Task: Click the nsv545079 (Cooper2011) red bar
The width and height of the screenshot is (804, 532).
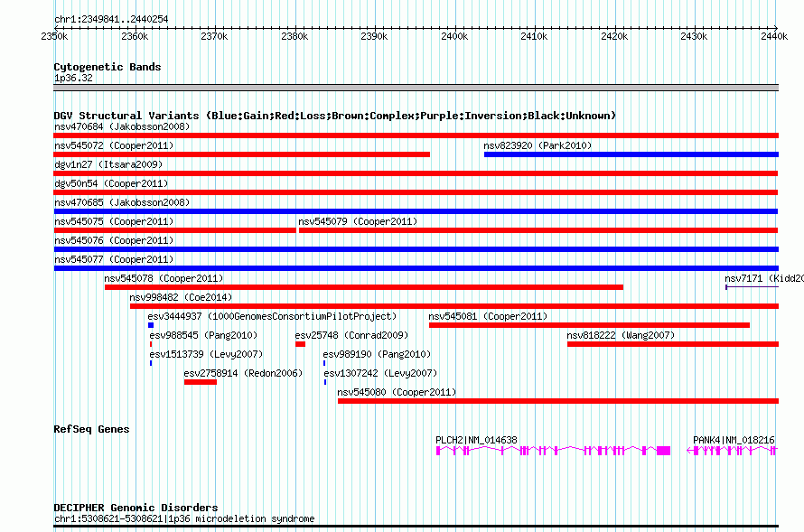Action: tap(538, 230)
